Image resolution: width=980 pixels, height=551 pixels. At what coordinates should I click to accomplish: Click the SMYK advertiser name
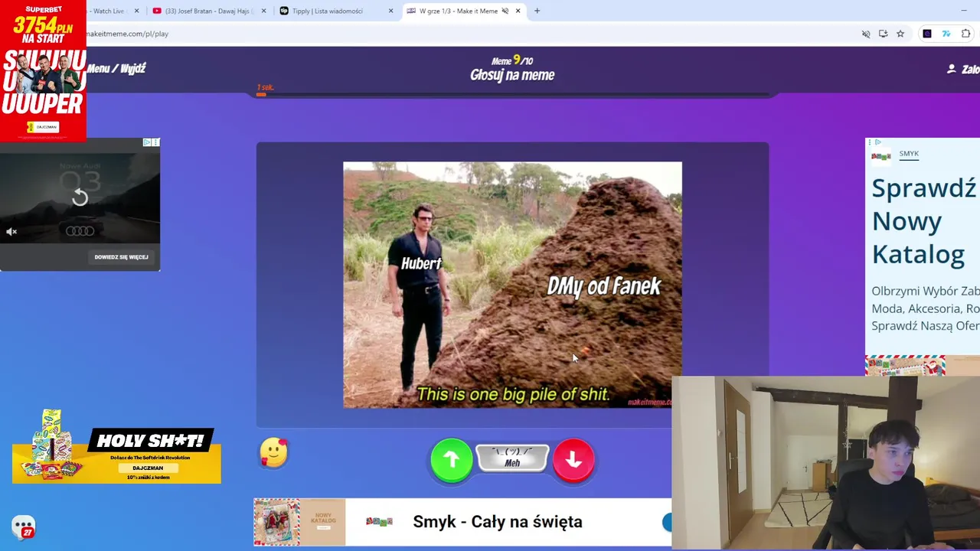(909, 154)
